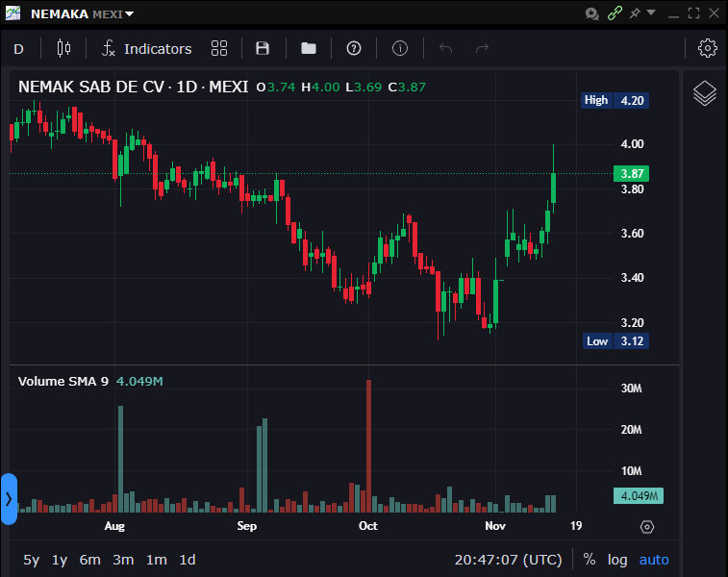
Task: Show the symbol info icon
Action: coord(400,48)
